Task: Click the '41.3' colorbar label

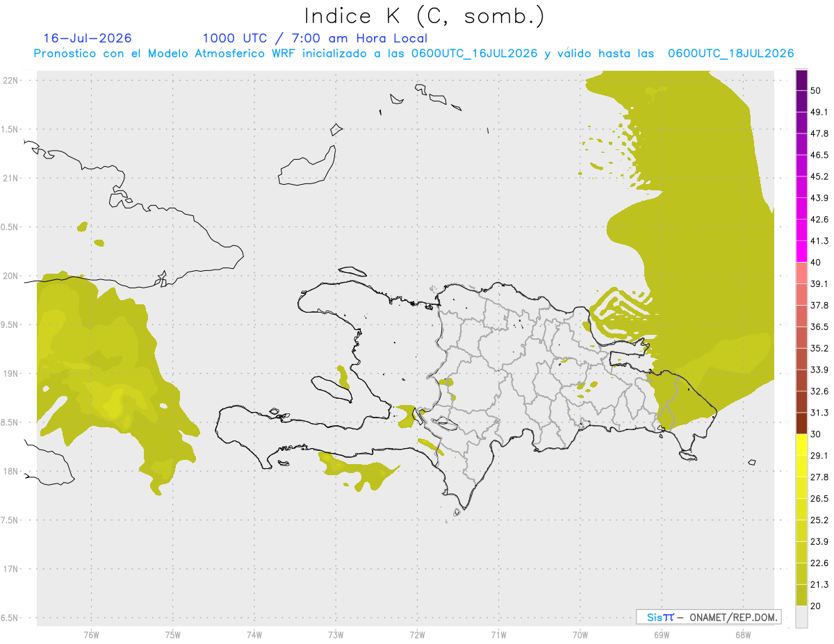Action: coord(819,242)
